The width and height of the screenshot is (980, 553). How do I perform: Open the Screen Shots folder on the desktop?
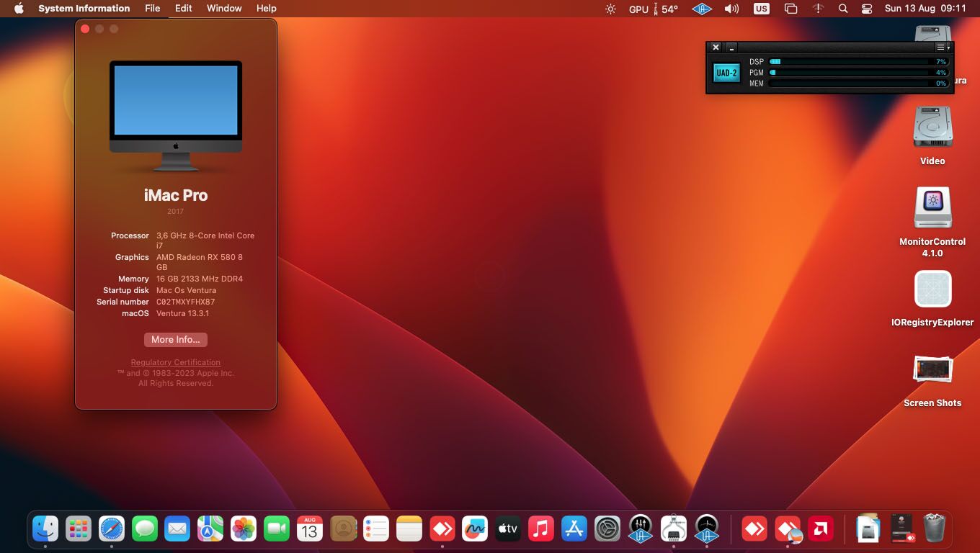(x=932, y=369)
